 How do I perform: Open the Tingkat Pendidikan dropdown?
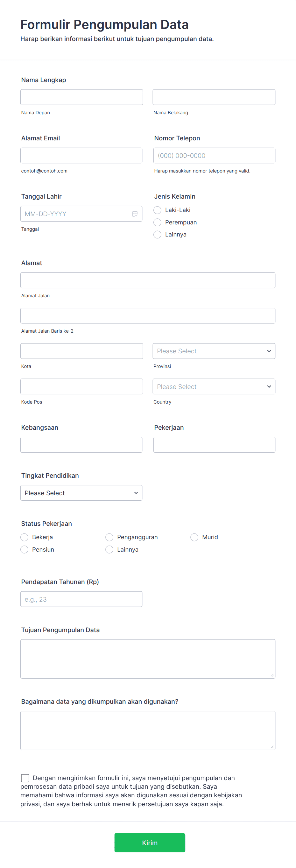(x=81, y=493)
